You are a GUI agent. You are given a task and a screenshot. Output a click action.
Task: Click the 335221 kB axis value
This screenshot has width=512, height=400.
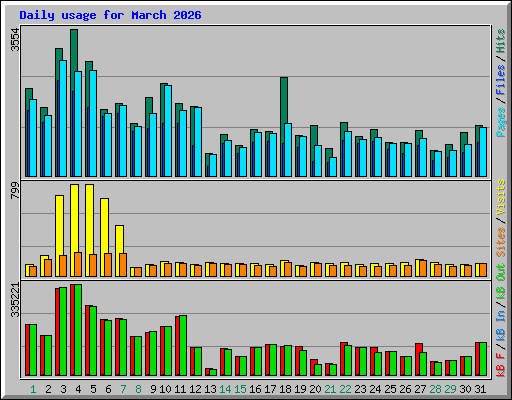(x=15, y=300)
